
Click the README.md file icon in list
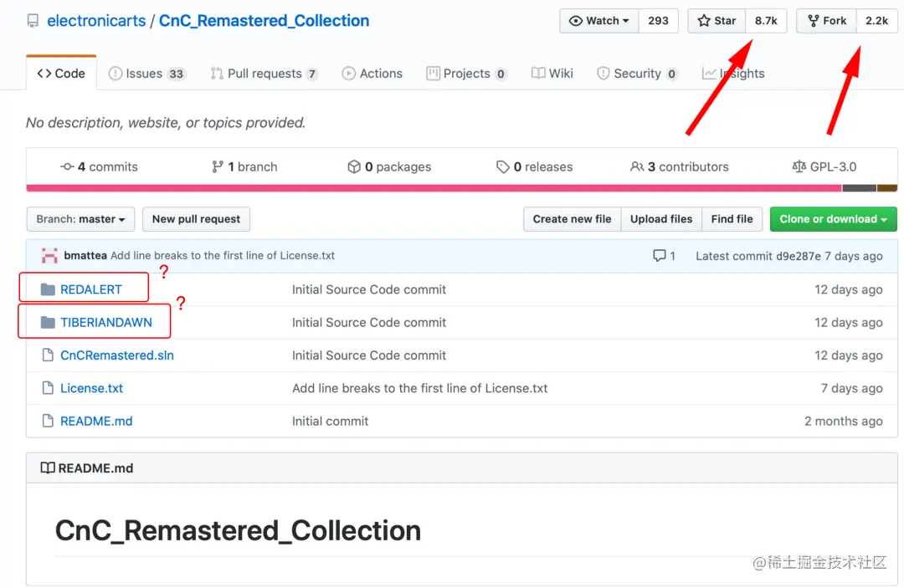pos(48,421)
